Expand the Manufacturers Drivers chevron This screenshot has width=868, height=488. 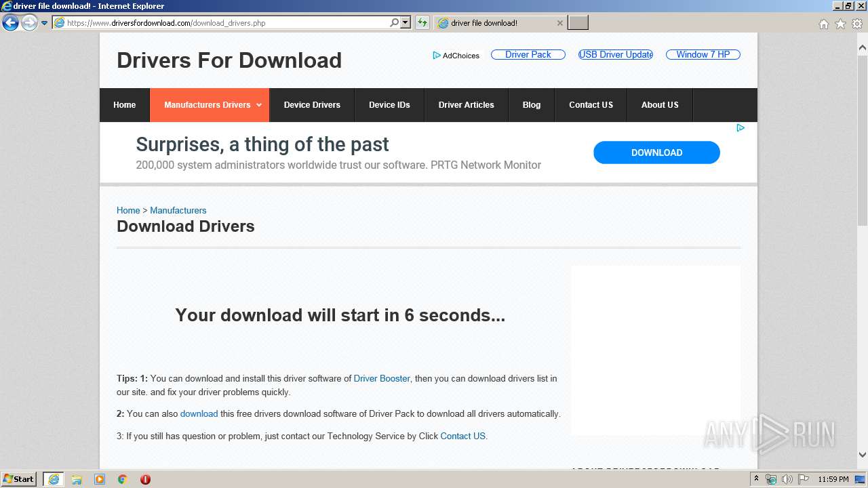(x=259, y=105)
